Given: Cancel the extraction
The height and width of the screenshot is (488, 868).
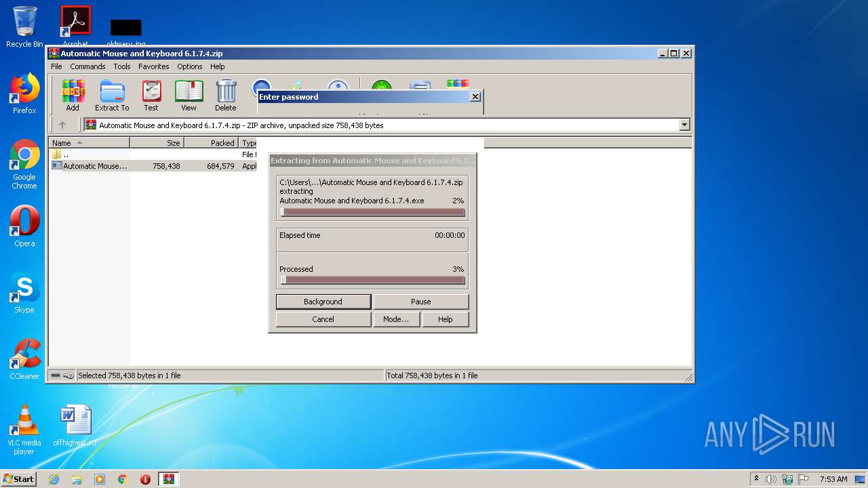Looking at the screenshot, I should click(x=323, y=319).
